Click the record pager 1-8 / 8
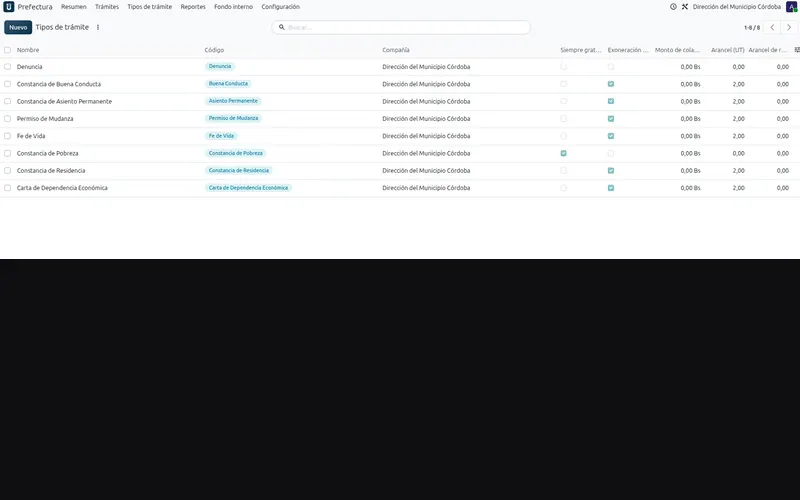Viewport: 800px width, 500px height. (752, 28)
